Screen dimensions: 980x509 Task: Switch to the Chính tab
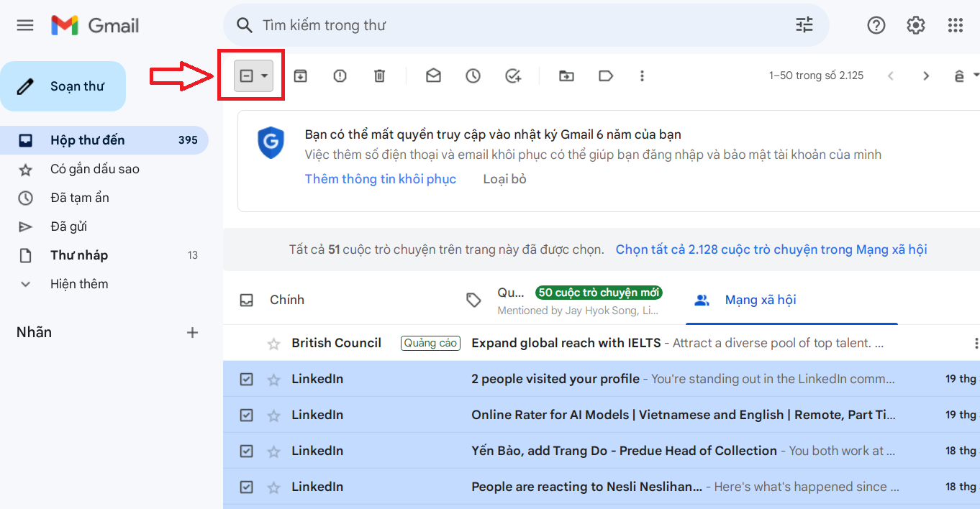pos(287,299)
